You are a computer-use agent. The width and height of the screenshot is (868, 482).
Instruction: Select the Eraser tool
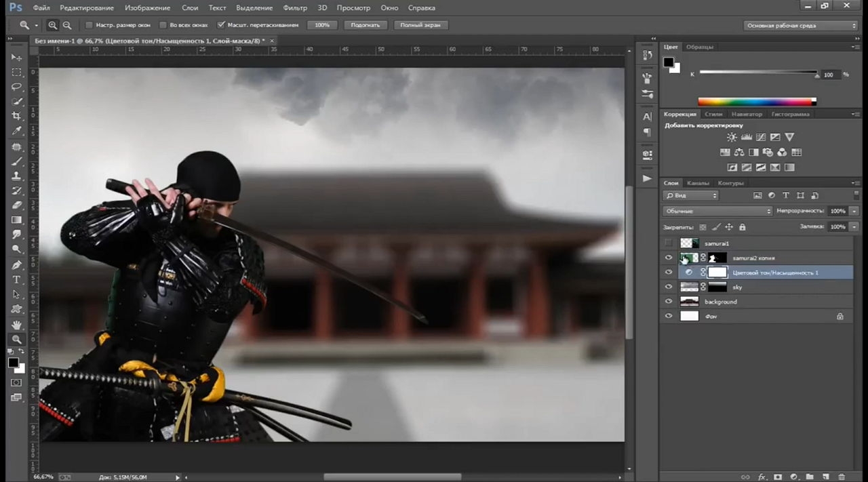click(x=16, y=205)
